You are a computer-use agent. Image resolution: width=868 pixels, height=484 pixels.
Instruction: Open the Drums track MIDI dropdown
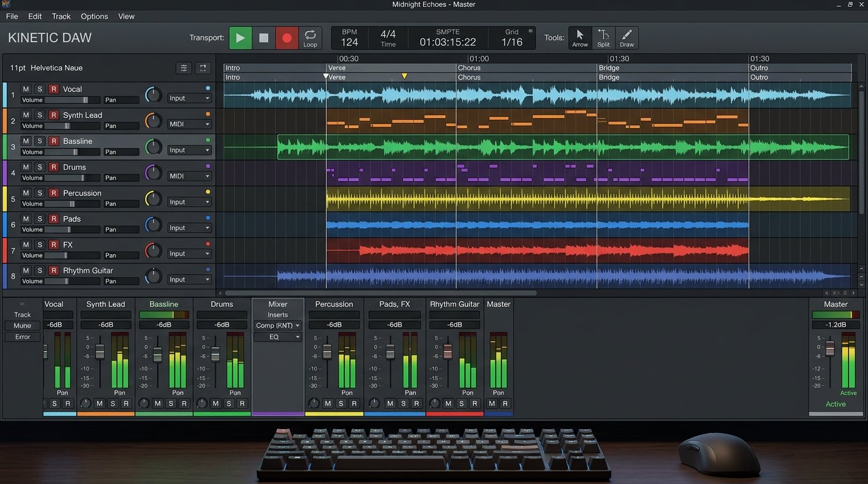[189, 176]
